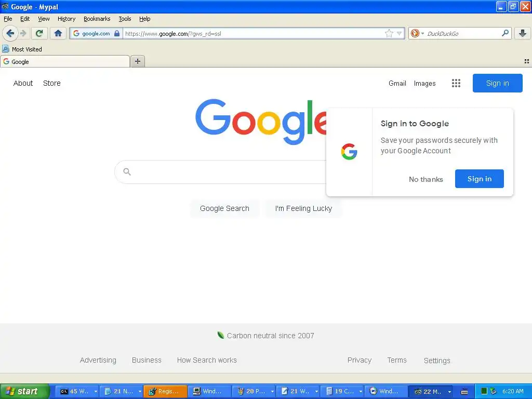The height and width of the screenshot is (399, 532).
Task: Open the Business footer link
Action: pyautogui.click(x=147, y=361)
